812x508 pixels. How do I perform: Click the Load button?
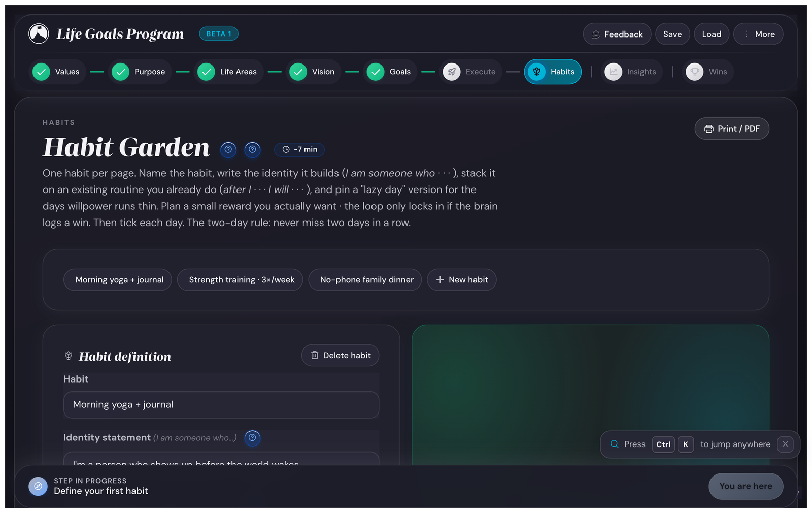coord(712,34)
